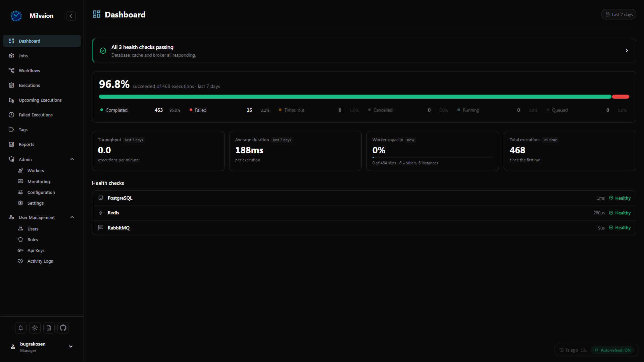Viewport: 644px width, 362px height.
Task: Click the Timed out legend entry
Action: 319,110
